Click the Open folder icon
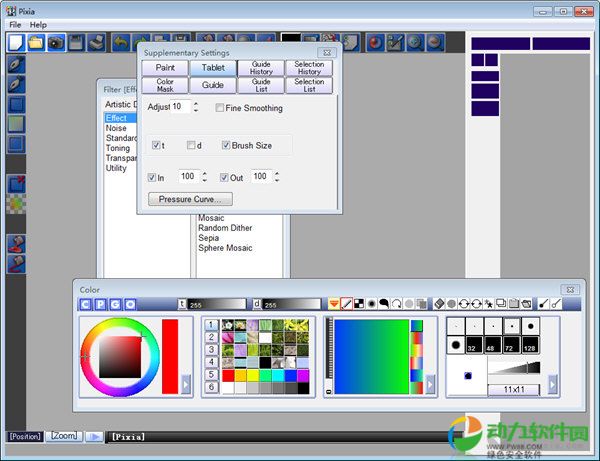The width and height of the screenshot is (600, 461). click(36, 42)
